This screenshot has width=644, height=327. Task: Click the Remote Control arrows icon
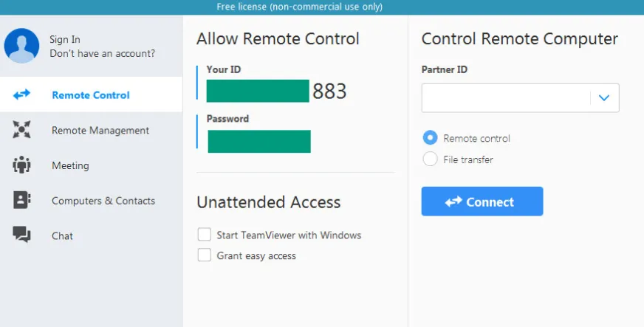click(21, 94)
